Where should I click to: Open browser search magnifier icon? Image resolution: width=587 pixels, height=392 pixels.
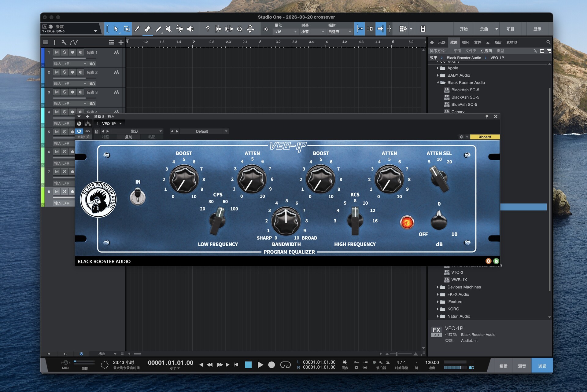pos(548,42)
